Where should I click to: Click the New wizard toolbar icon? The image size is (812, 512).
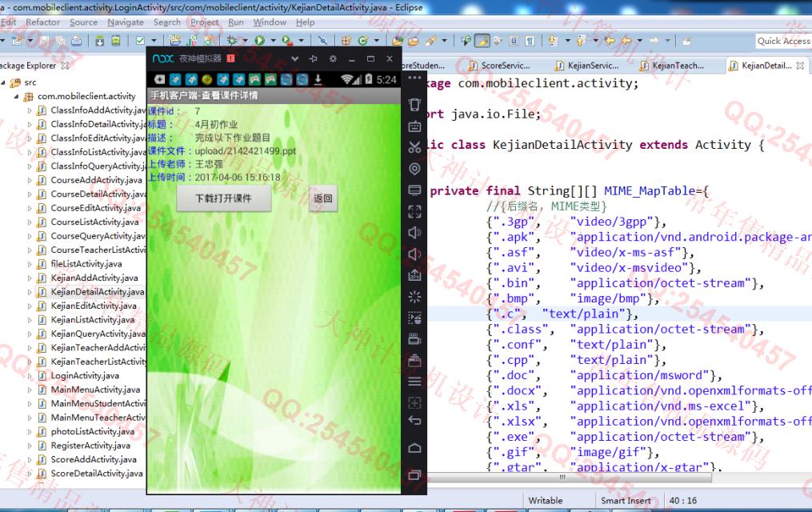17,41
